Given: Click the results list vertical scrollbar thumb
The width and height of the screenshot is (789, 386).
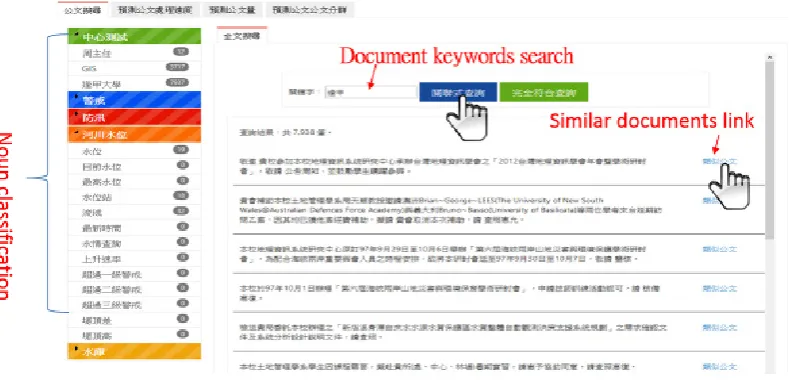Looking at the screenshot, I should click(x=770, y=151).
